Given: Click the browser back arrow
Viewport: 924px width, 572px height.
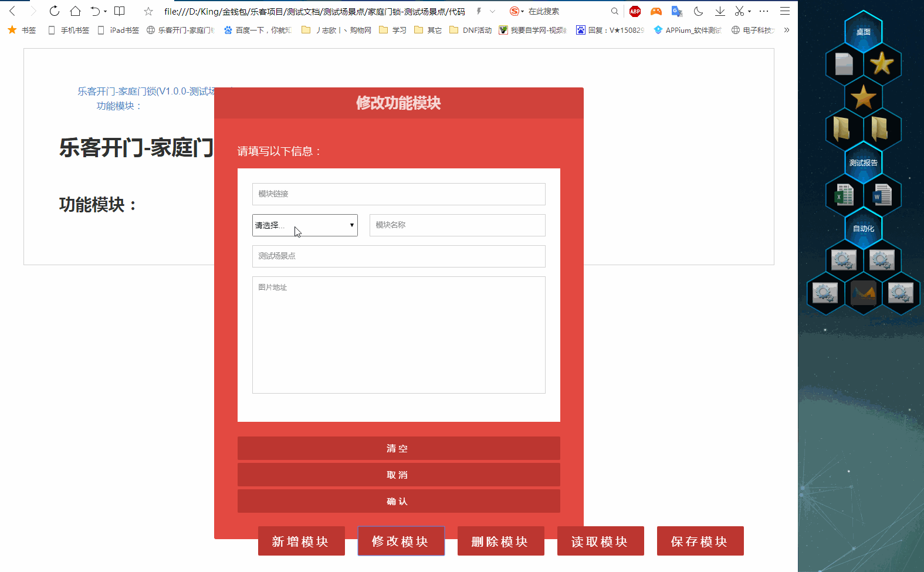Looking at the screenshot, I should (x=12, y=11).
